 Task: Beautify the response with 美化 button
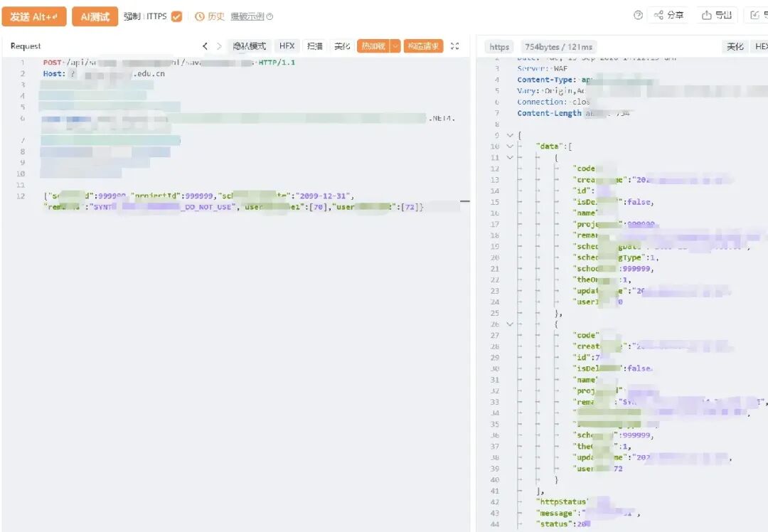pyautogui.click(x=735, y=46)
